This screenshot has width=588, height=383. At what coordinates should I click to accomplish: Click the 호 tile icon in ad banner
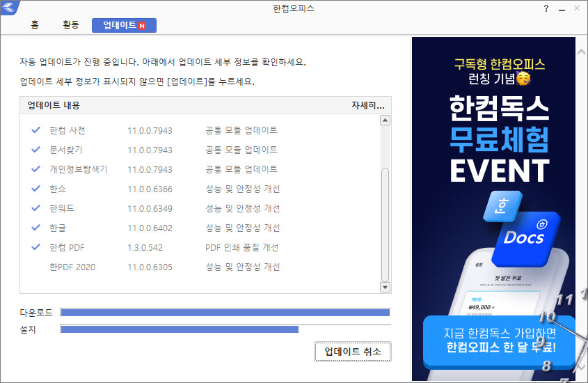502,207
